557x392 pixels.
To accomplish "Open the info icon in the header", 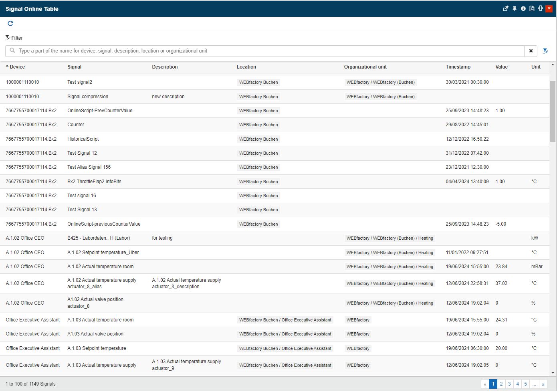I will tap(523, 8).
